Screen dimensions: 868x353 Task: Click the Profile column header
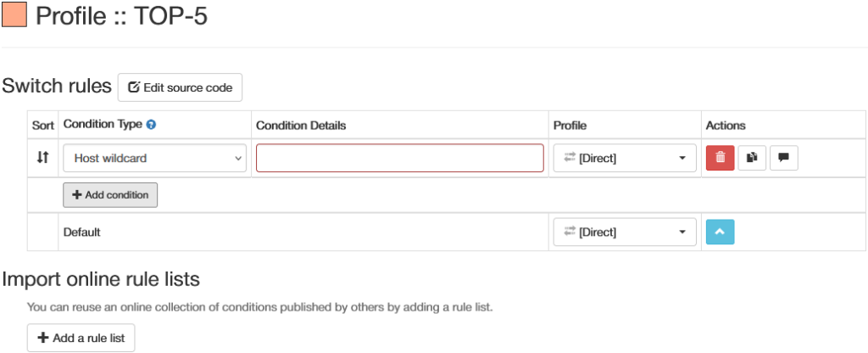(570, 125)
